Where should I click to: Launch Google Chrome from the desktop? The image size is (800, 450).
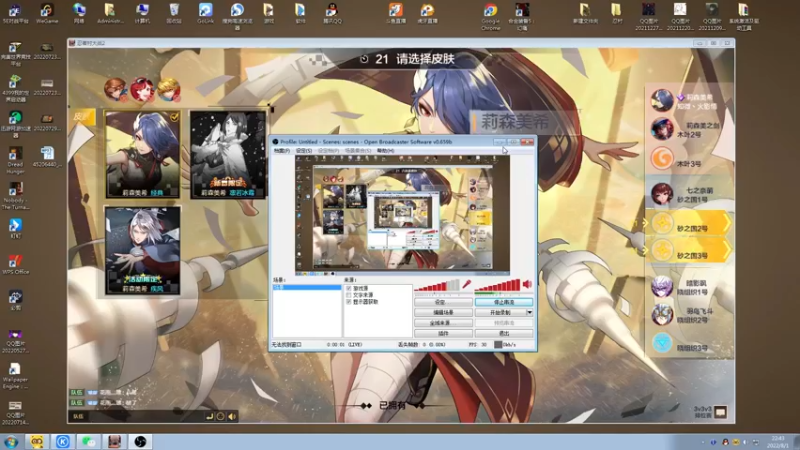pyautogui.click(x=490, y=16)
